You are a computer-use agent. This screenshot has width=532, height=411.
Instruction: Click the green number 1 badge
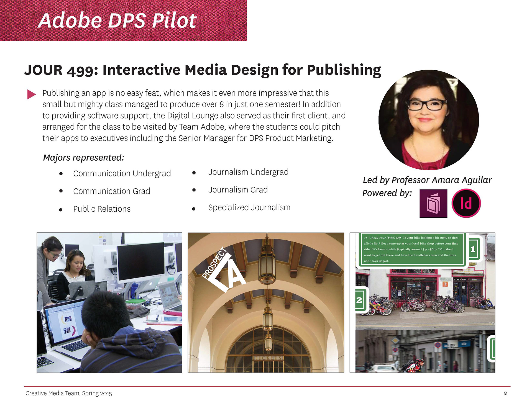(x=474, y=249)
